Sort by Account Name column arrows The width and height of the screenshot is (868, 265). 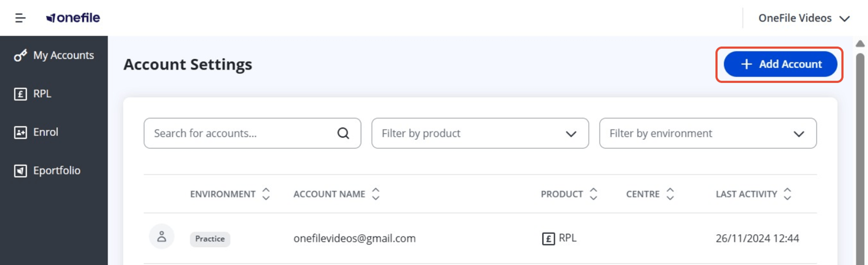375,194
